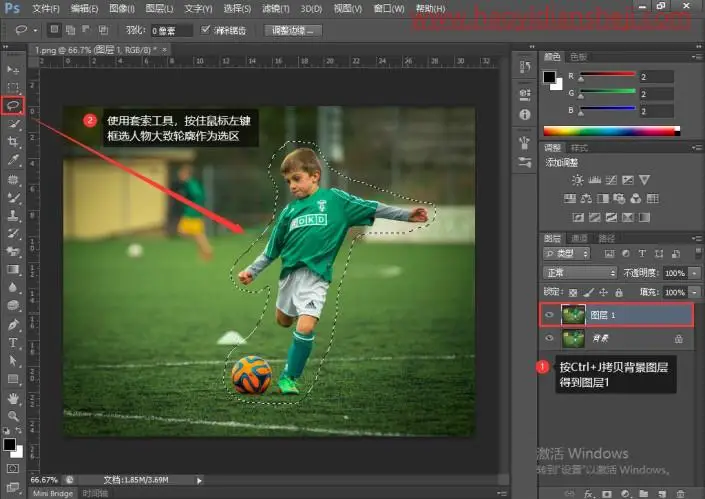Screen dimensions: 705x499
Task: Select the Eyedropper tool
Action: [x=13, y=160]
